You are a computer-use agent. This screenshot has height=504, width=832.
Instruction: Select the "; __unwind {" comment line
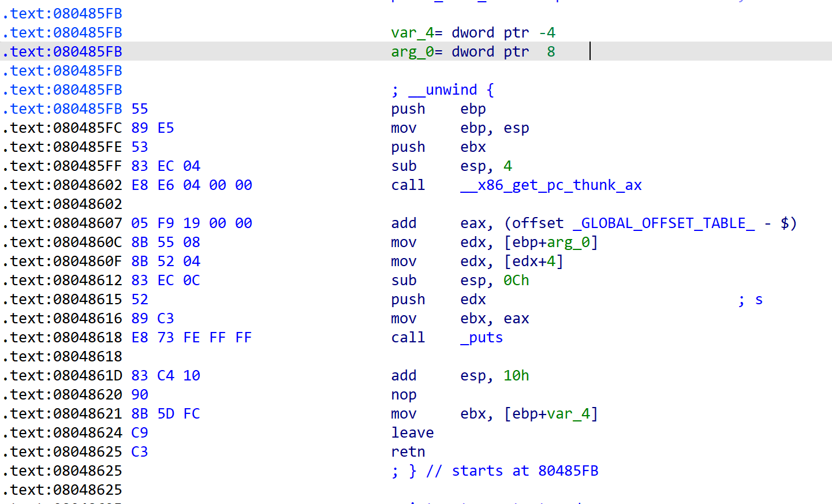[442, 89]
